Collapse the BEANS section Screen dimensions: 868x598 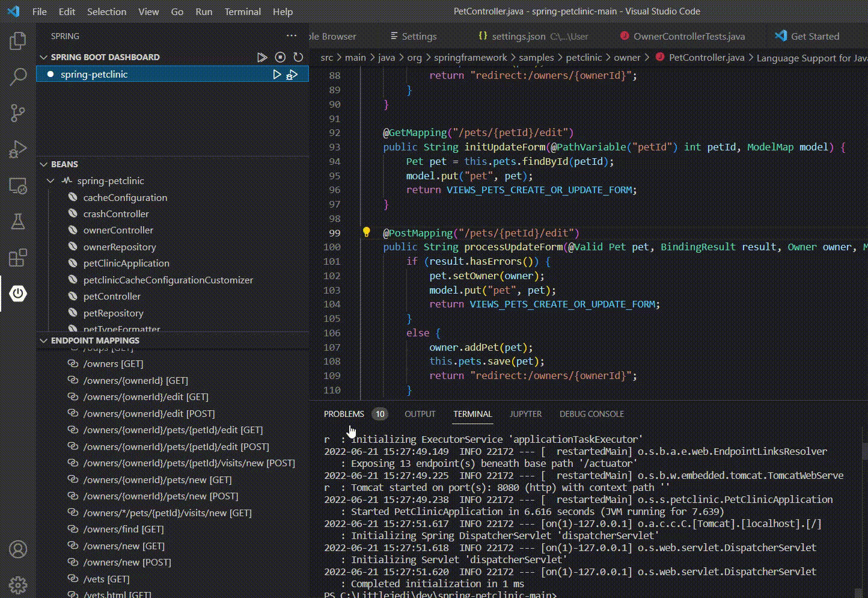point(43,164)
